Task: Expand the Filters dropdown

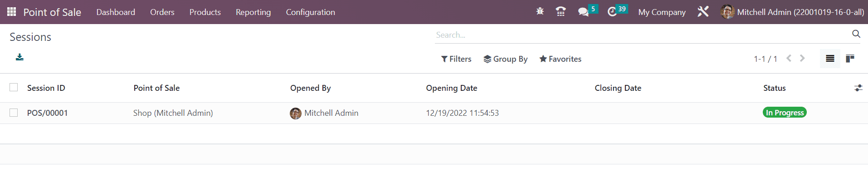Action: point(456,59)
